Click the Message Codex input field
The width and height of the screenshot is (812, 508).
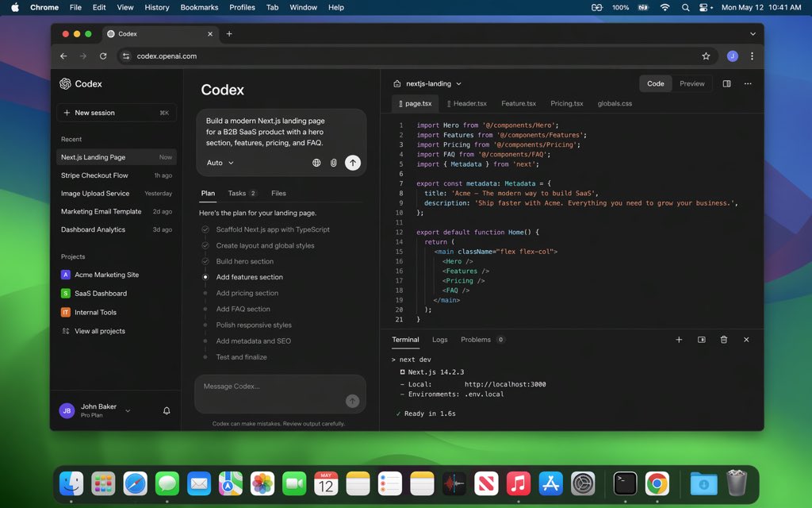pos(280,394)
